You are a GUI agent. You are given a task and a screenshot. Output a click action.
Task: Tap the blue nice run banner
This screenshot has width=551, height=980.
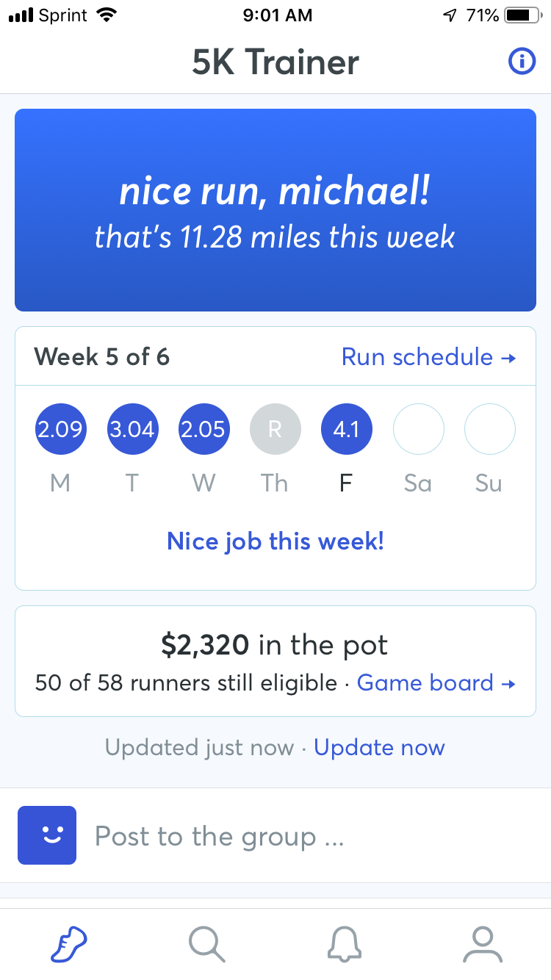tap(275, 210)
